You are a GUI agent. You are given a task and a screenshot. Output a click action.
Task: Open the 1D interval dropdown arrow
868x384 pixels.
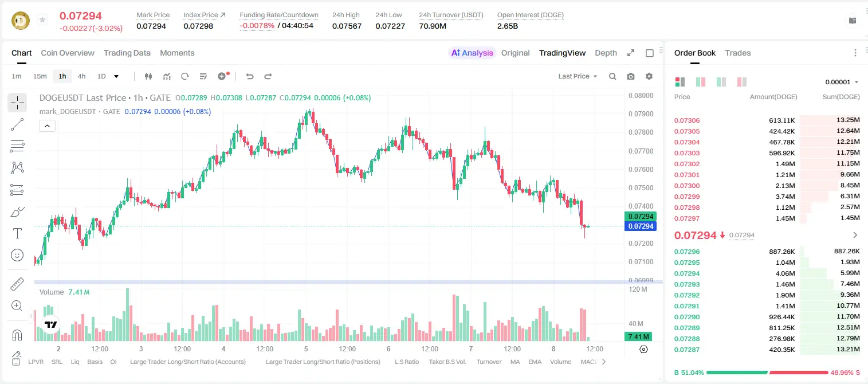116,76
